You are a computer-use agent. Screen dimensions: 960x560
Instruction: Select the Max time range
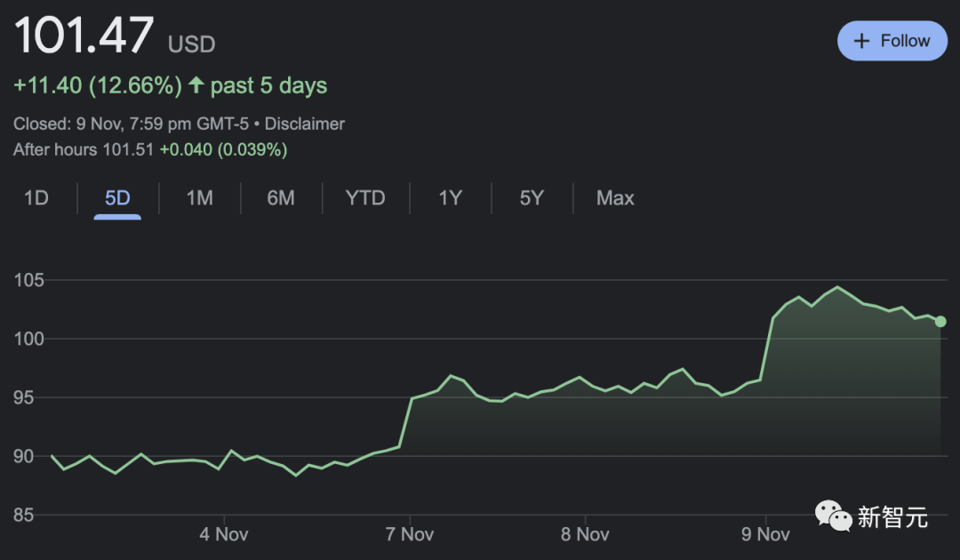tap(615, 198)
